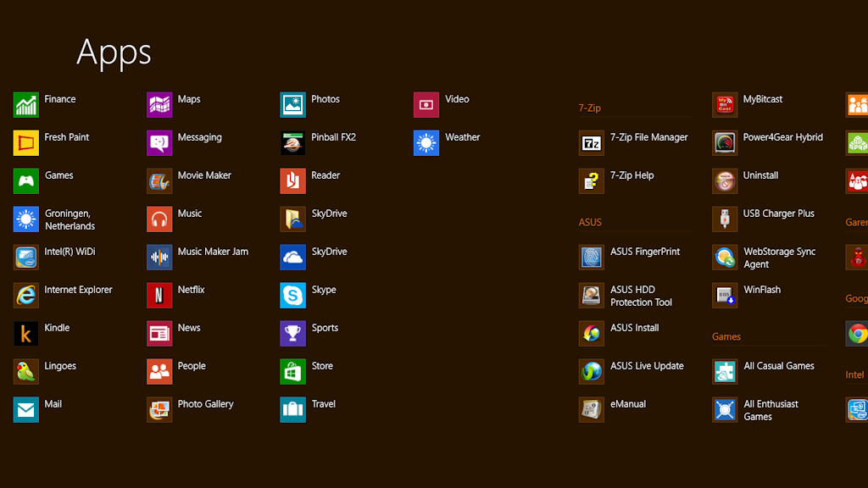Click the "Photo Gallery" label text
868x488 pixels.
[x=205, y=404]
